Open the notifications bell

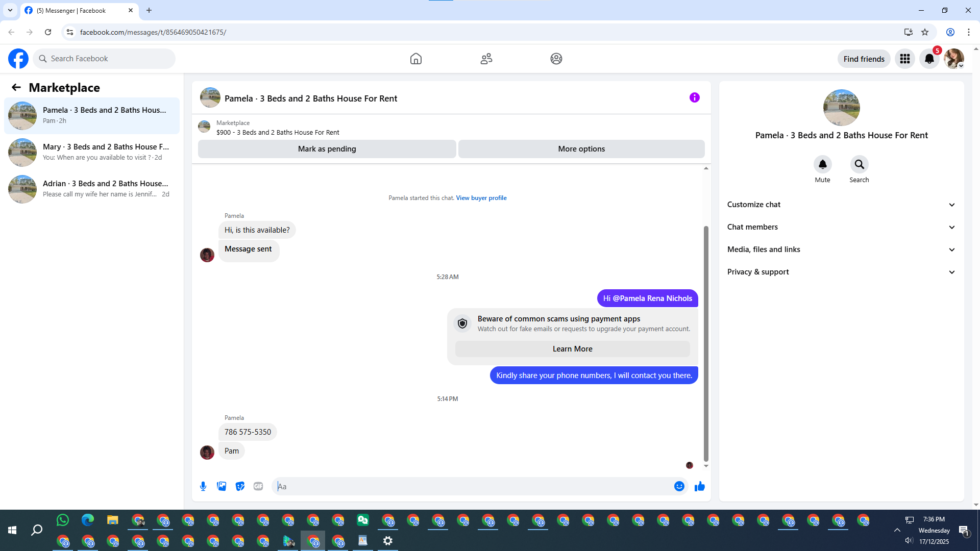point(929,59)
